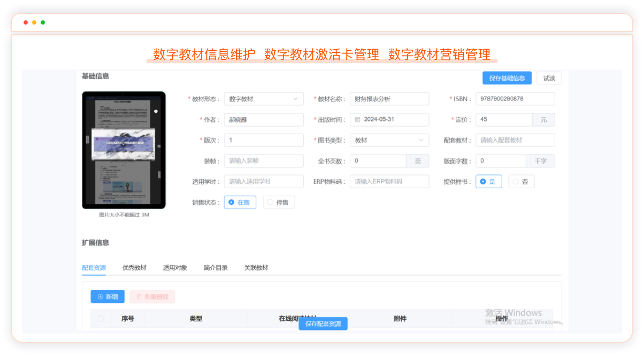Click the 附件 column header
The width and height of the screenshot is (644, 356).
point(400,319)
